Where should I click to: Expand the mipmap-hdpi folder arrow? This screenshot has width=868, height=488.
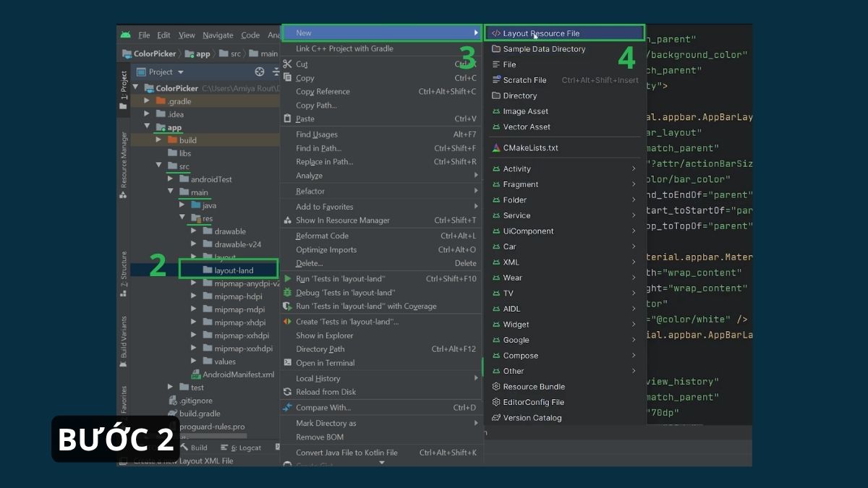pyautogui.click(x=194, y=296)
